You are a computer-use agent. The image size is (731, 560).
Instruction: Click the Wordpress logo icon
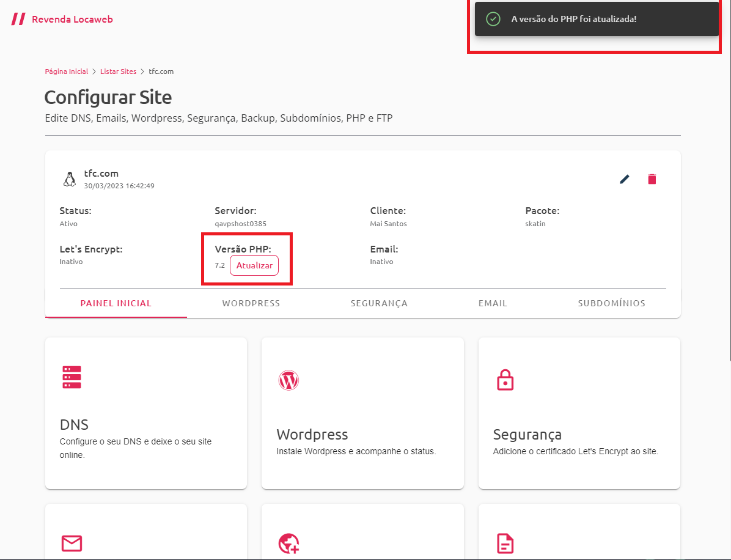tap(288, 380)
